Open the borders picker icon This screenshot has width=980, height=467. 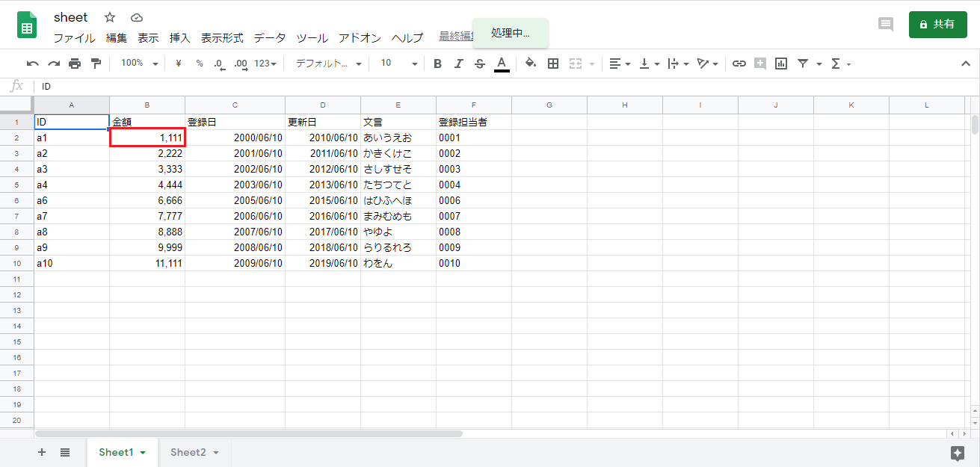(x=552, y=64)
